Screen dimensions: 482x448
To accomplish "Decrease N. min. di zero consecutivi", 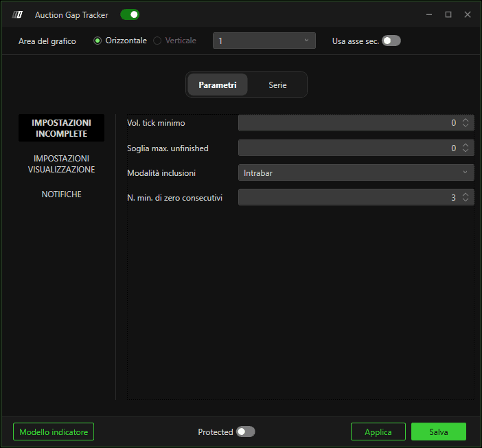I will point(466,200).
